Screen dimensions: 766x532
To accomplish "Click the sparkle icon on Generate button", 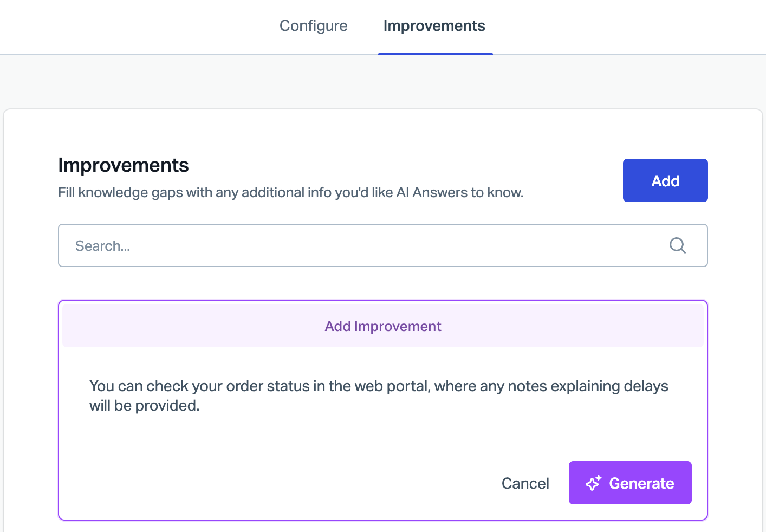I will [594, 483].
